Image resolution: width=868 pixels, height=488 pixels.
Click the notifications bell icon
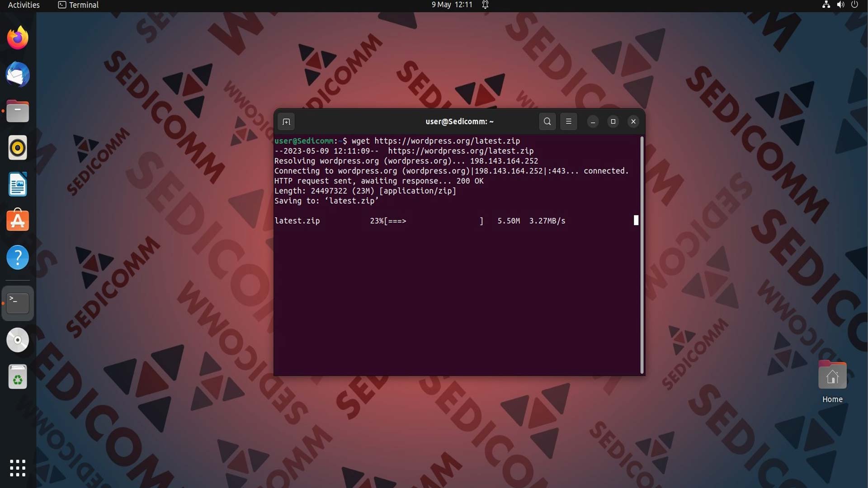(x=485, y=5)
